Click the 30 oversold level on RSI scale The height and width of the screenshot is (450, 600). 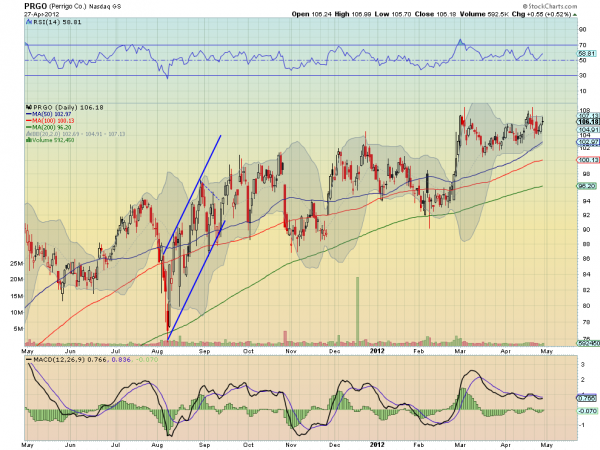tap(582, 76)
